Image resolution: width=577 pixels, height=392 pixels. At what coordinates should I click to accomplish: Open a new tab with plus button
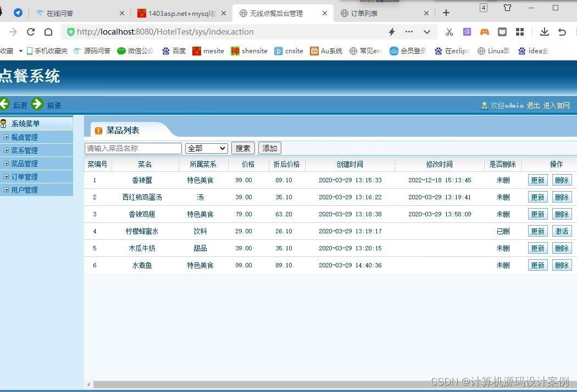(446, 13)
